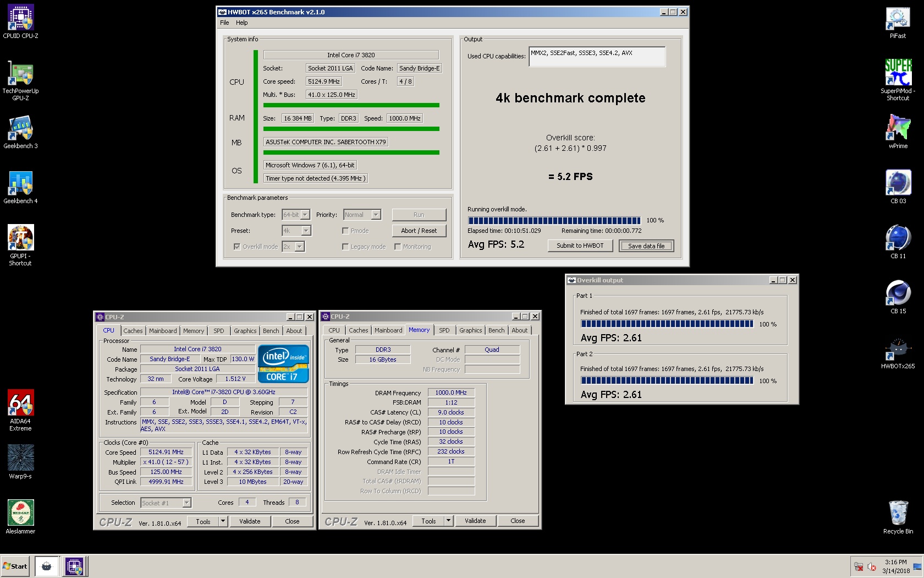
Task: Switch to CPU tab in right CPU-Z window
Action: tap(334, 330)
